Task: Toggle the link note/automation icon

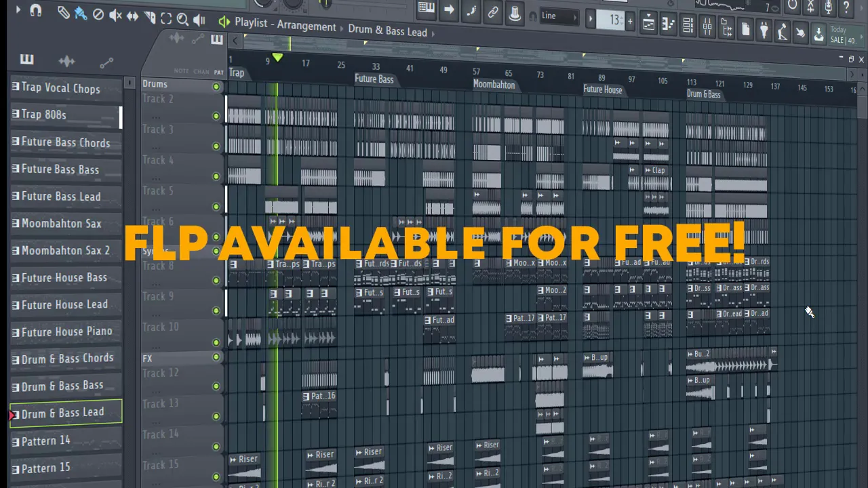Action: click(x=493, y=12)
